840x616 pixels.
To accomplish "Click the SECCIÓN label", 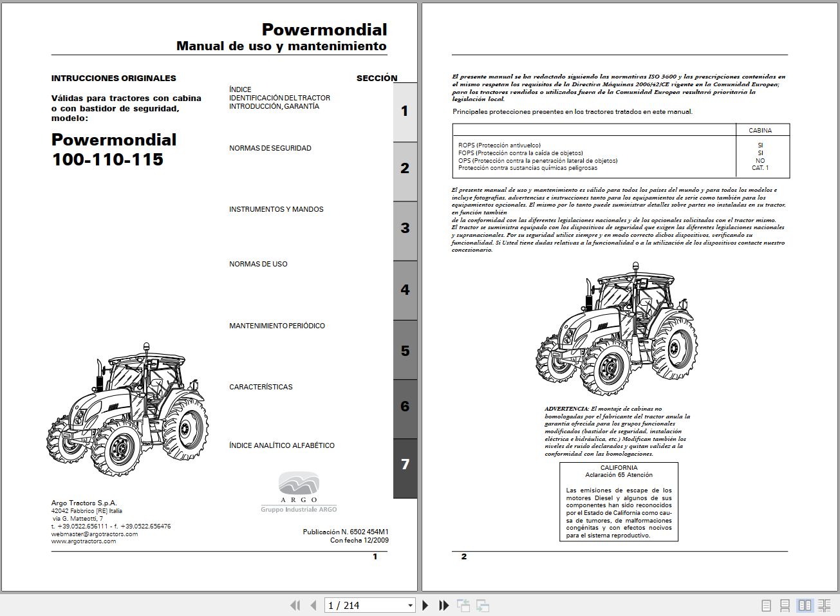I will (377, 78).
